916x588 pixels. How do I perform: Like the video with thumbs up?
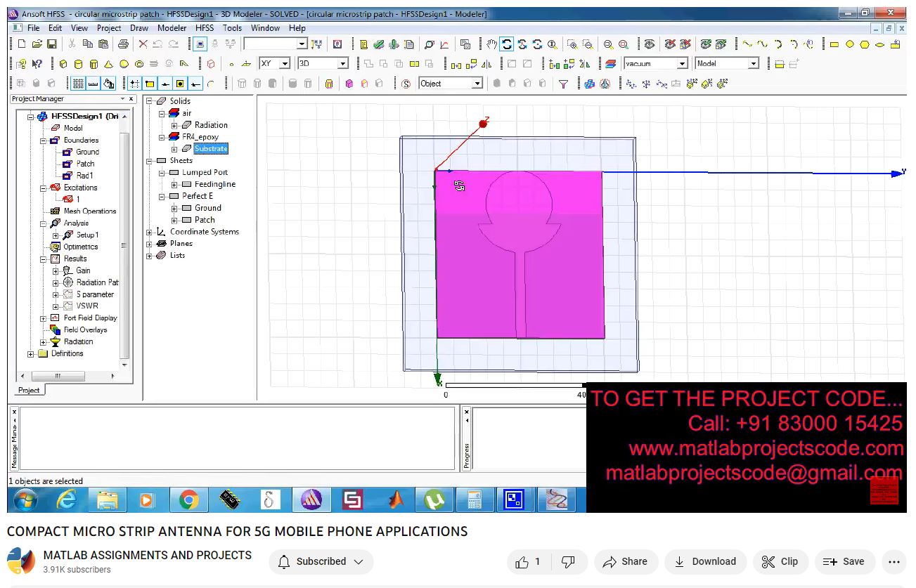(528, 562)
